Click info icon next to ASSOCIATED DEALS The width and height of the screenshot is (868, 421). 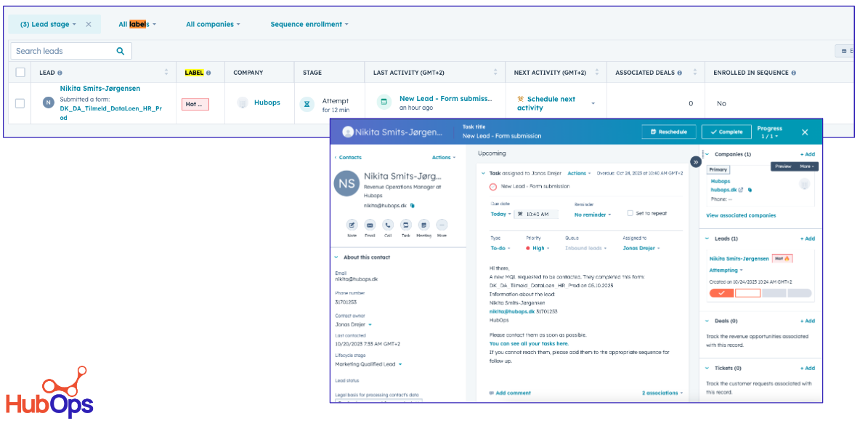[679, 73]
